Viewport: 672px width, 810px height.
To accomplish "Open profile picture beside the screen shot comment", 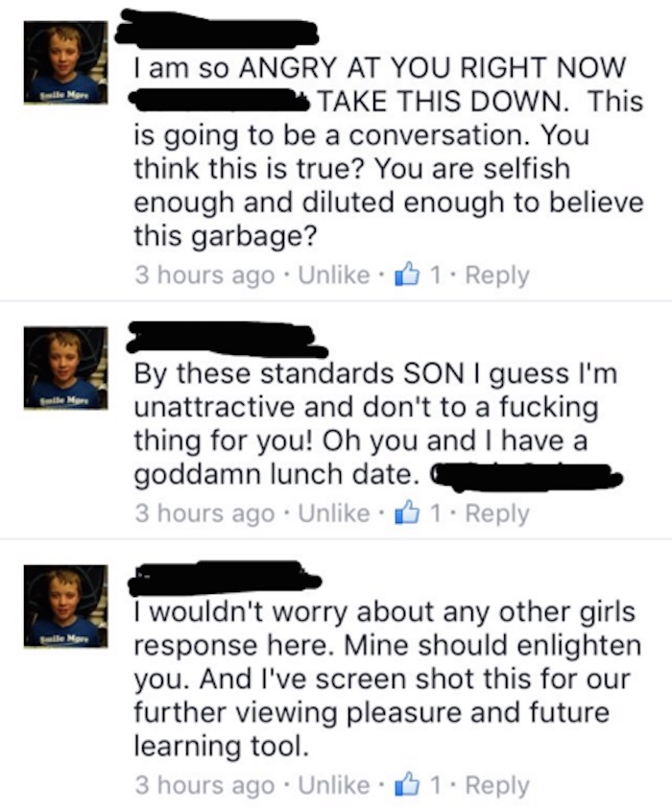I will [65, 606].
